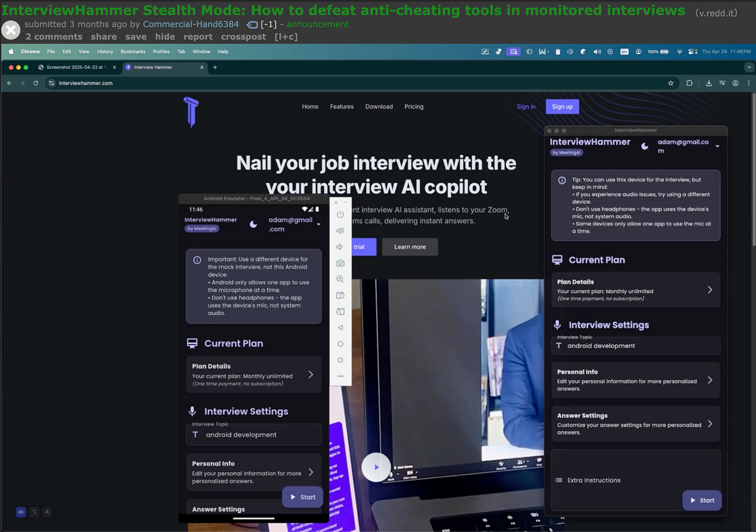Collapse the Reddit video with the X button
The height and width of the screenshot is (532, 756).
10,30
